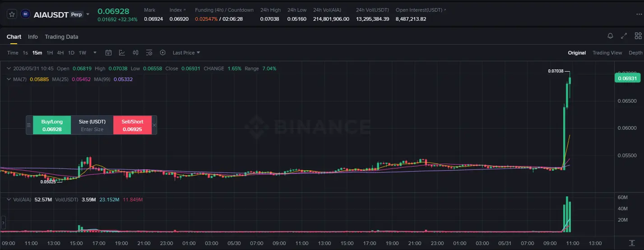Image resolution: width=644 pixels, height=250 pixels.
Task: Click the Sell/Short 0.06925 button
Action: coord(132,125)
